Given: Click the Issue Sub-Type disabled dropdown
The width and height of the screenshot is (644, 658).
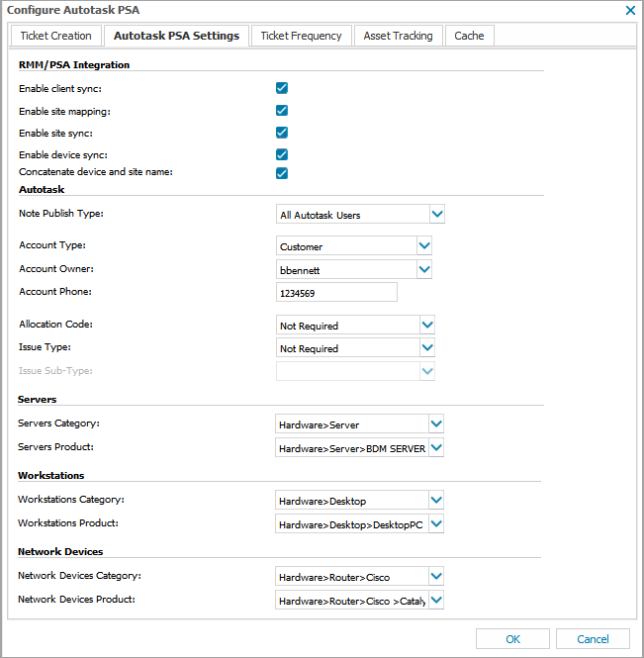Looking at the screenshot, I should pos(355,371).
